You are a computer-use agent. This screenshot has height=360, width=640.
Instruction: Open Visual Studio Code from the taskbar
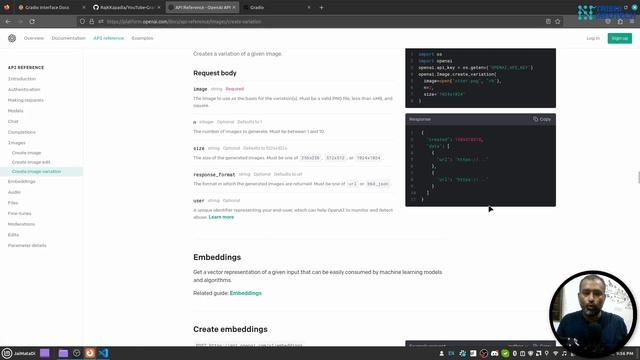[103, 353]
